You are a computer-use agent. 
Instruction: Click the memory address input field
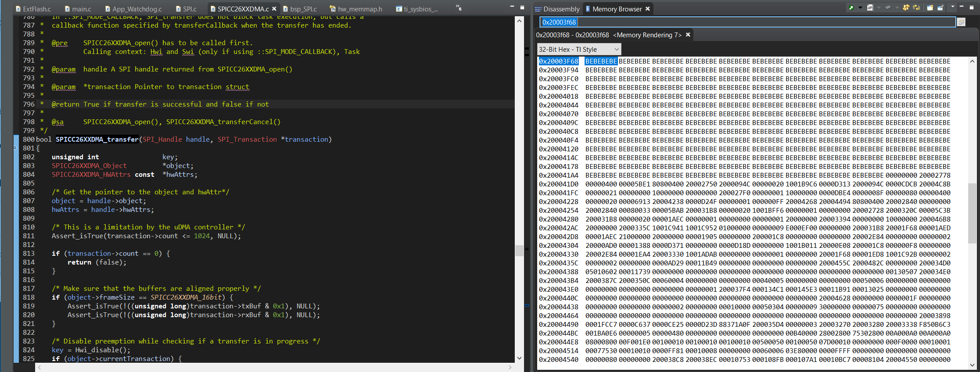746,22
